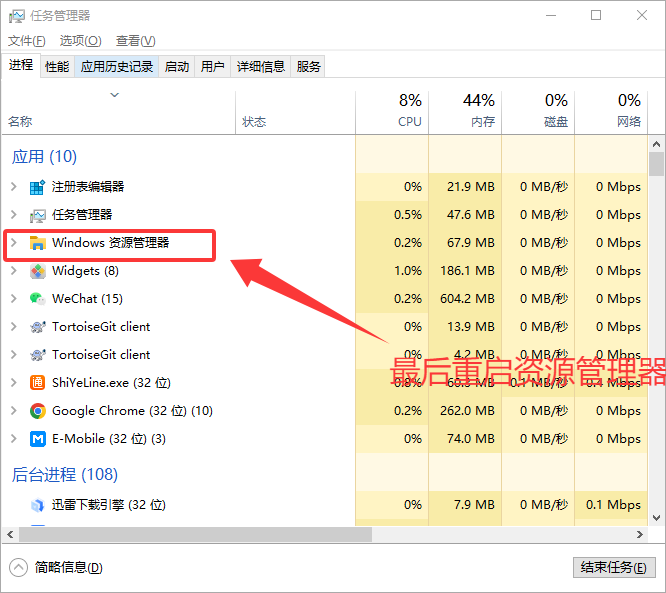Select the WeChat (15) process name

87,299
